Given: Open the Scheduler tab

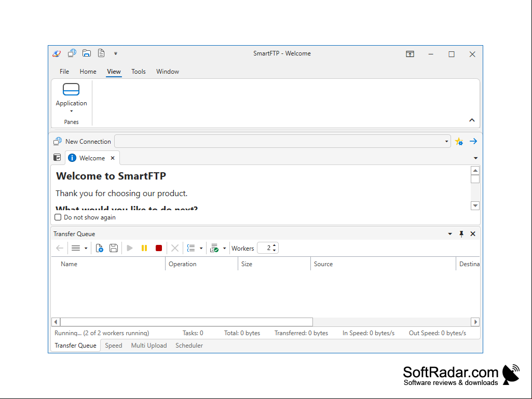Looking at the screenshot, I should [189, 346].
